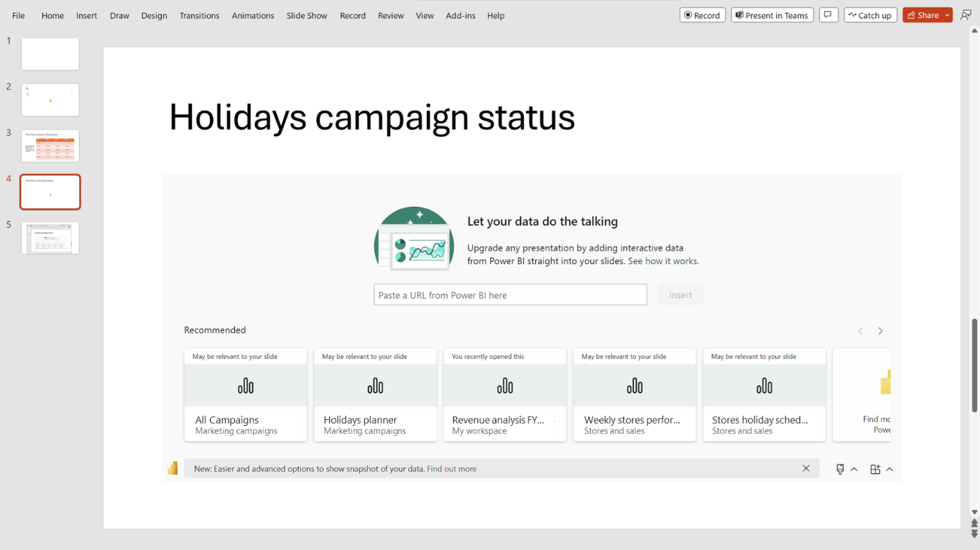Click the Paste a URL from Power BI field
This screenshot has width=980, height=550.
(x=510, y=294)
